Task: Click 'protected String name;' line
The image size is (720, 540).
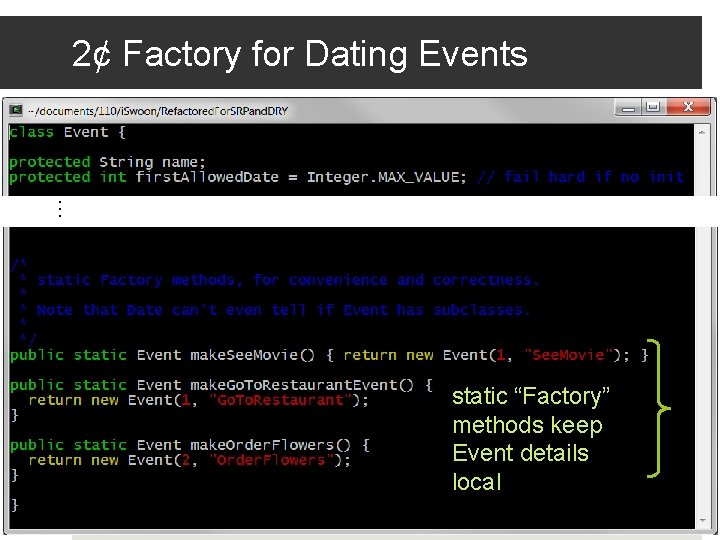Action: 107,162
